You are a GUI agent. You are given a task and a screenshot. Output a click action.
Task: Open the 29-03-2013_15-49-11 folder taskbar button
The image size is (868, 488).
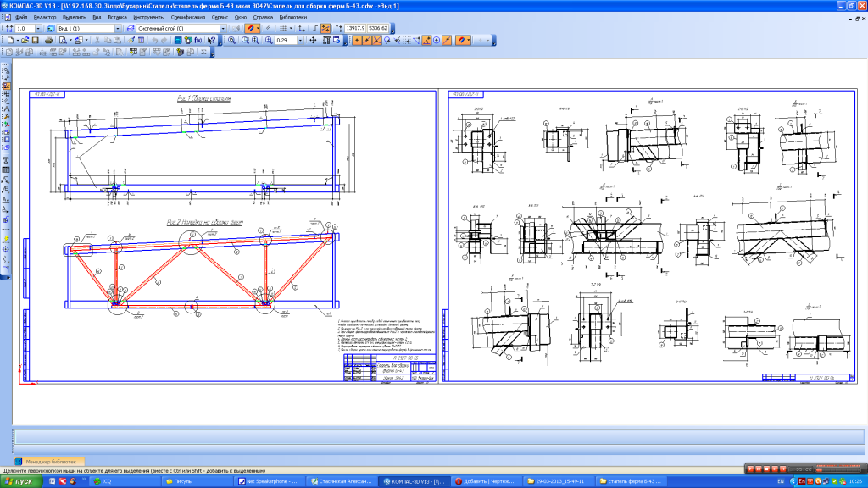point(559,481)
